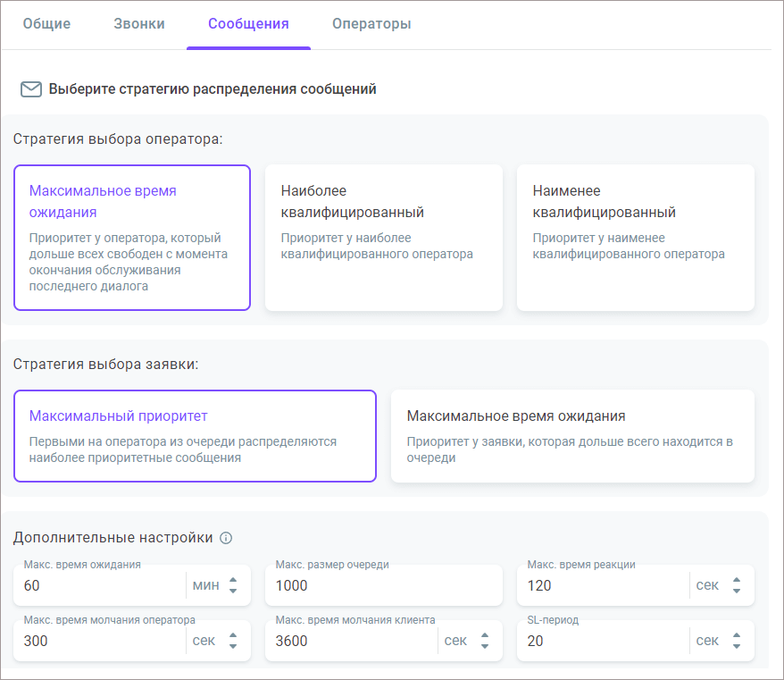This screenshot has height=680, width=784.
Task: Open the Звонки tab
Action: (139, 23)
